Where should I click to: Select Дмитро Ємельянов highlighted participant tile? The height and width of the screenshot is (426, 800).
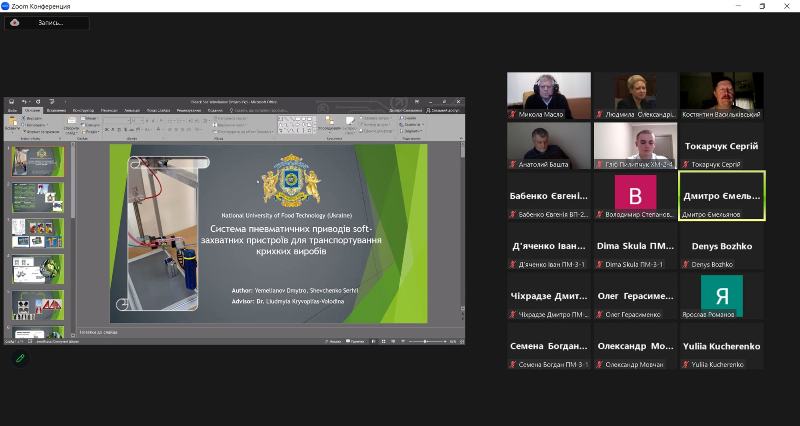(x=721, y=196)
